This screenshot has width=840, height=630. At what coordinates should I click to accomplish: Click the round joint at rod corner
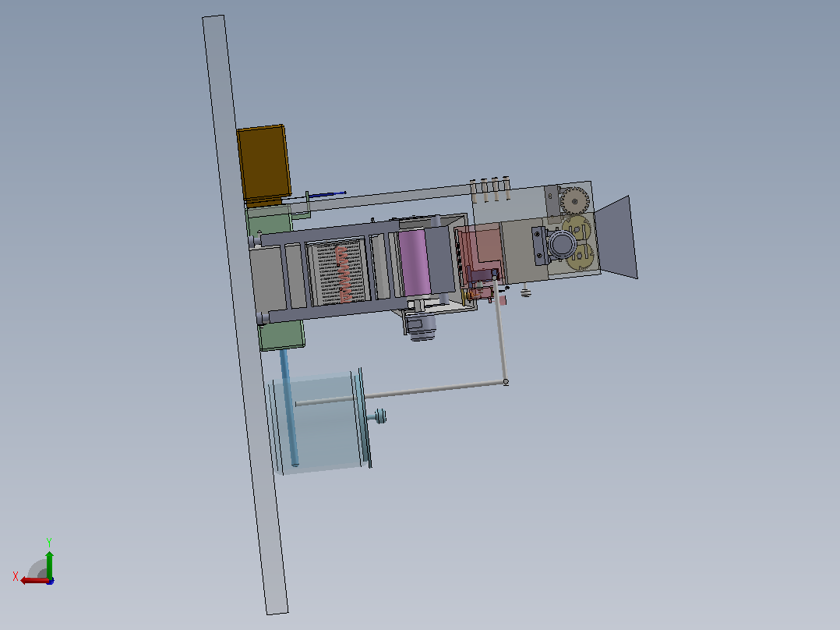point(506,382)
